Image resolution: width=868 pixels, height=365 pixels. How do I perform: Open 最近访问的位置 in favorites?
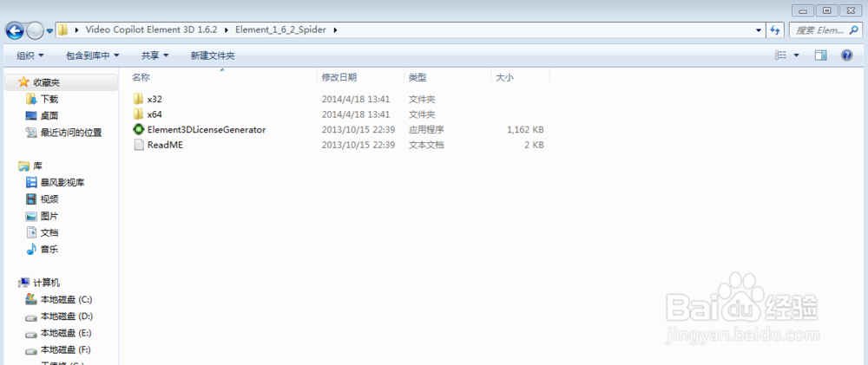point(71,133)
